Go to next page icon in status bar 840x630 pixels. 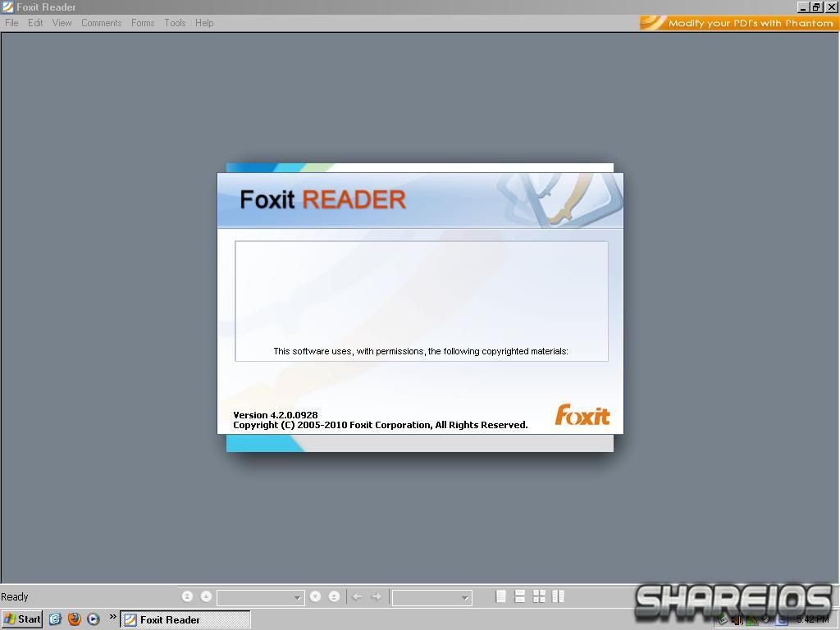point(316,596)
